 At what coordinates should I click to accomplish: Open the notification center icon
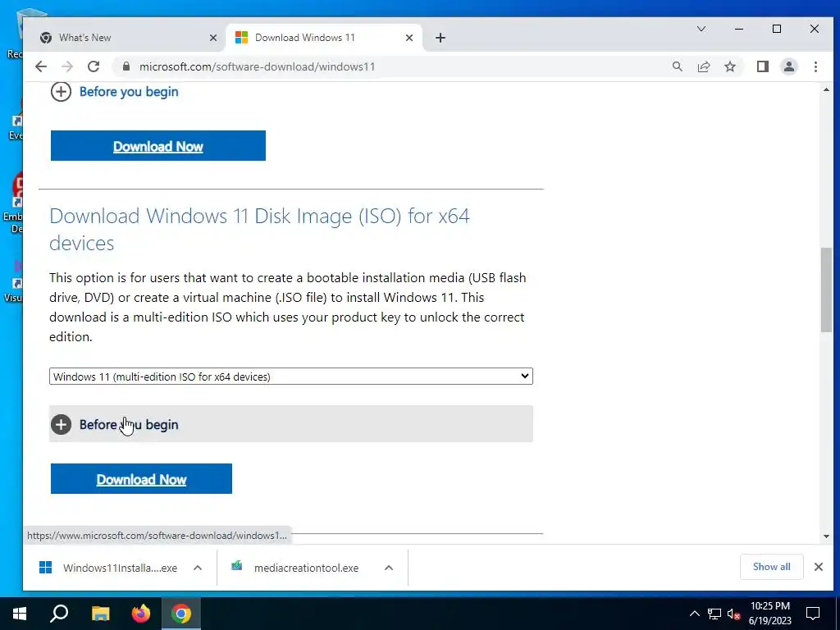point(813,614)
